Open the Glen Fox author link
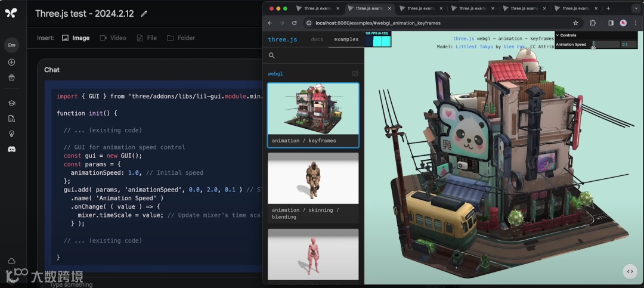The image size is (644, 288). [x=513, y=47]
